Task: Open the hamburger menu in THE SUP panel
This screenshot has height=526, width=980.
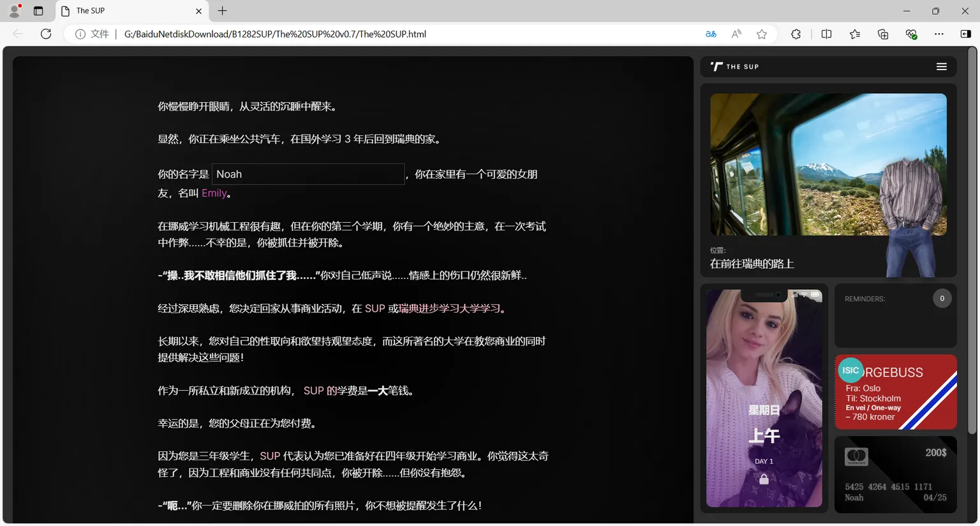Action: (941, 67)
